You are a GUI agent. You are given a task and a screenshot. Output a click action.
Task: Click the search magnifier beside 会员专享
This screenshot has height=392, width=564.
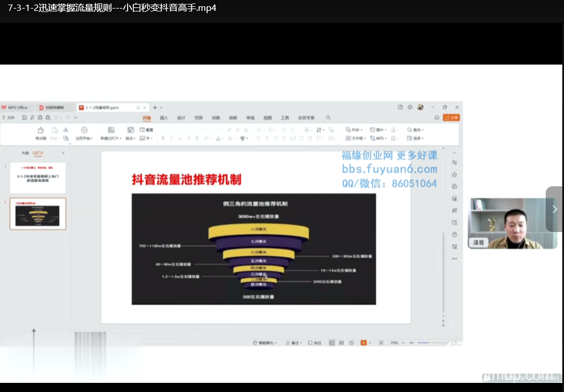pyautogui.click(x=328, y=118)
